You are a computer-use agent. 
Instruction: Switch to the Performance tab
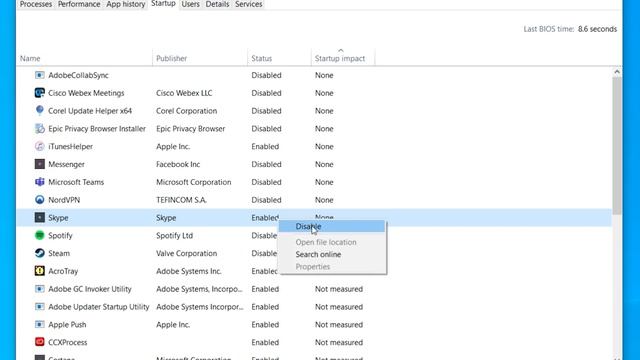(79, 4)
